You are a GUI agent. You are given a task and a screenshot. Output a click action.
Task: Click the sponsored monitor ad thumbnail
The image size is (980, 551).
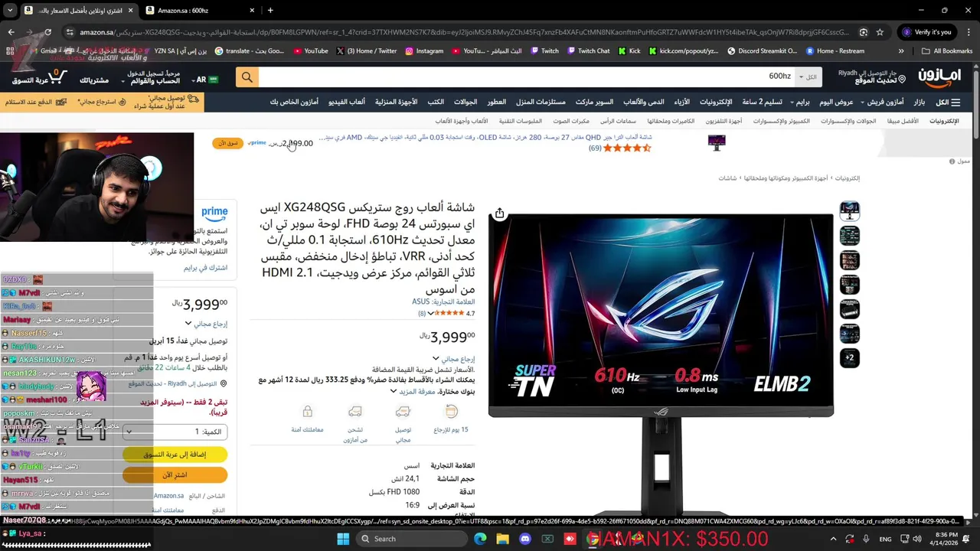tap(717, 142)
